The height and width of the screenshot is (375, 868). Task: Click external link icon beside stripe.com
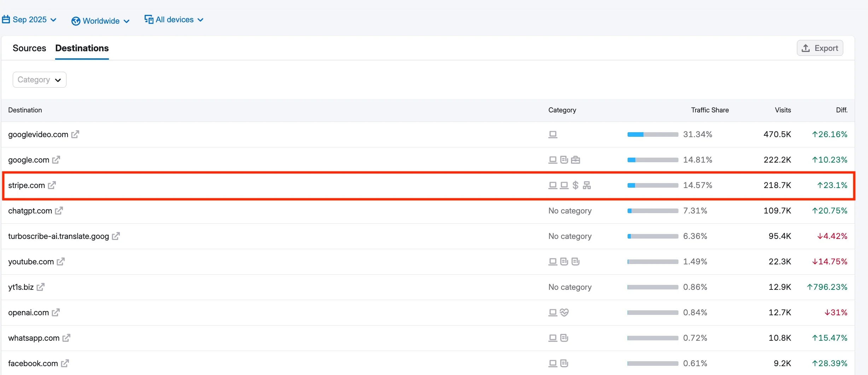tap(52, 185)
